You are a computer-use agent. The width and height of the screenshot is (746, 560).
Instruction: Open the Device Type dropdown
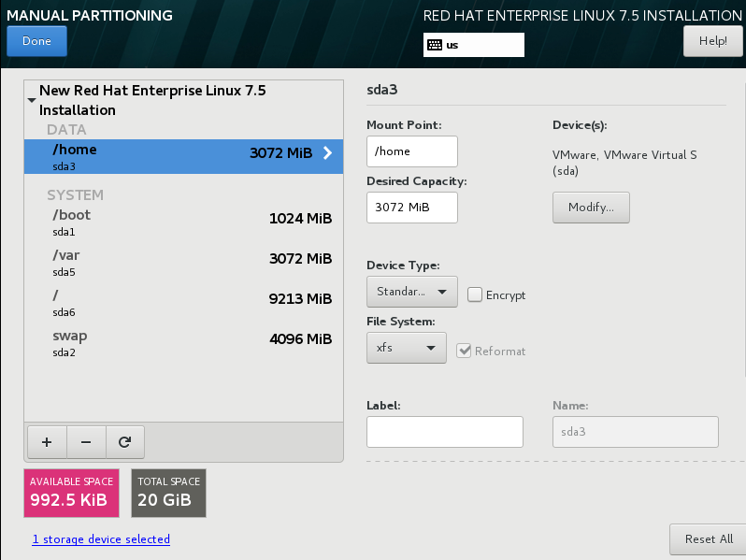pos(412,292)
